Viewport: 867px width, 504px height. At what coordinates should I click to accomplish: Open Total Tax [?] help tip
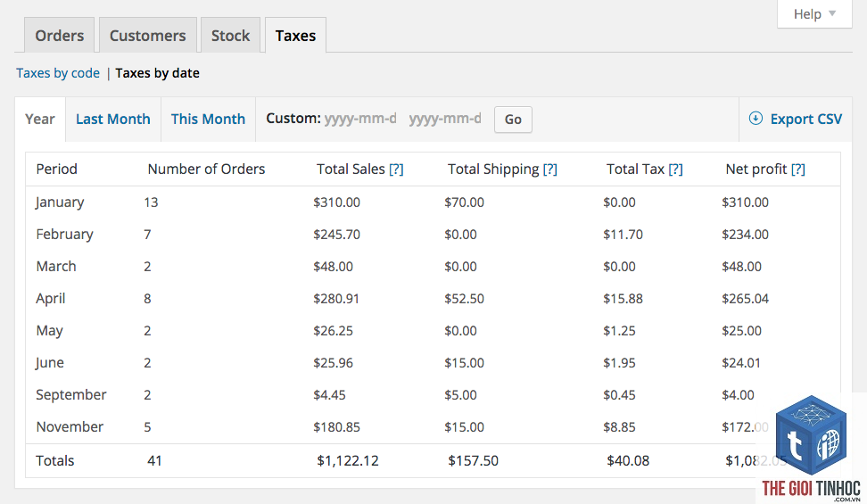[x=675, y=169]
